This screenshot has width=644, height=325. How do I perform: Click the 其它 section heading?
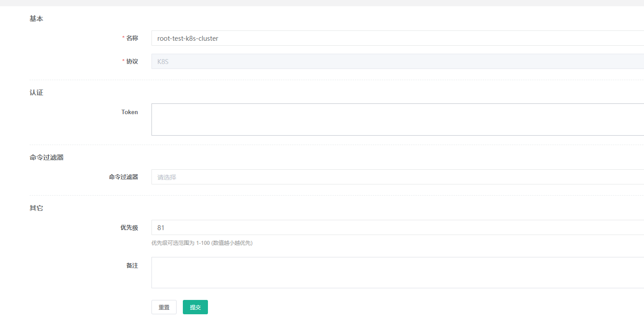[36, 208]
